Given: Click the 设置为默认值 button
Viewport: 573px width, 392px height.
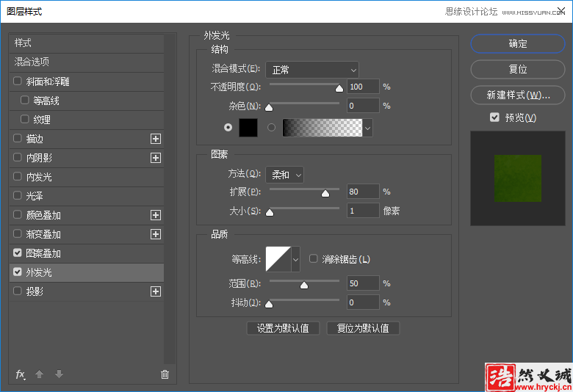Looking at the screenshot, I should (x=284, y=328).
